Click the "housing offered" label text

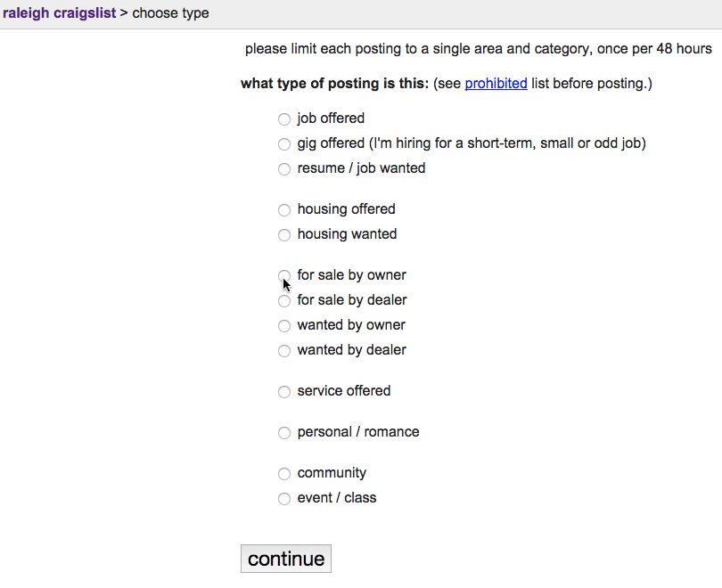coord(346,208)
